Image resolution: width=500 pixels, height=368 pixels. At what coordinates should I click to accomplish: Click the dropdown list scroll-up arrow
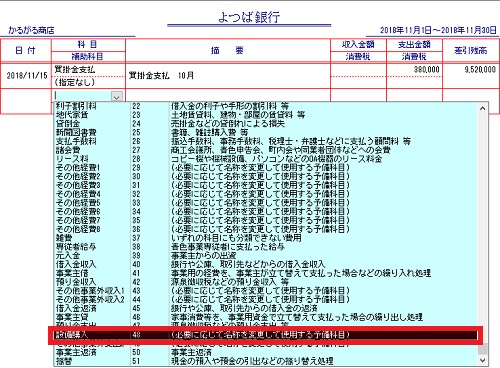click(482, 108)
